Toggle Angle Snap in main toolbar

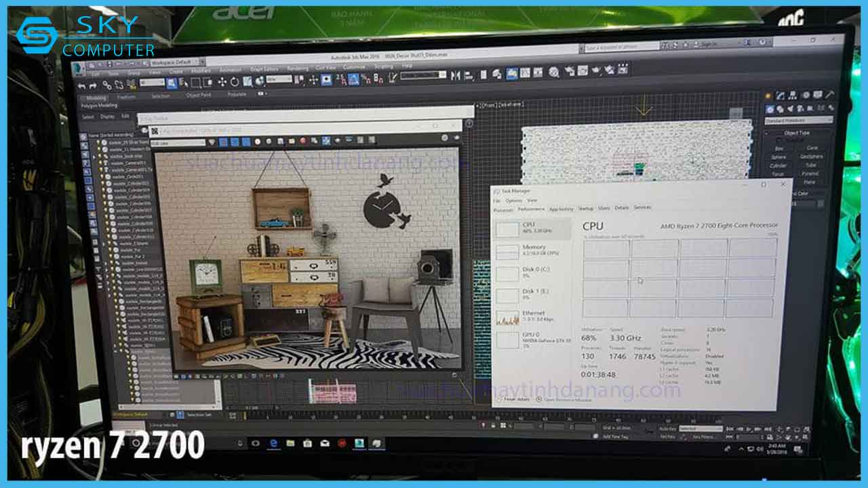(353, 79)
